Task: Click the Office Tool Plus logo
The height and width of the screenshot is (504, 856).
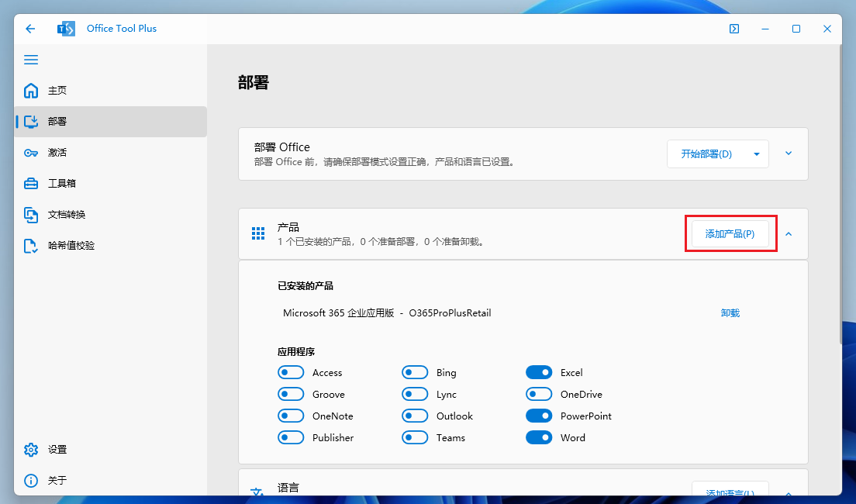Action: tap(66, 29)
